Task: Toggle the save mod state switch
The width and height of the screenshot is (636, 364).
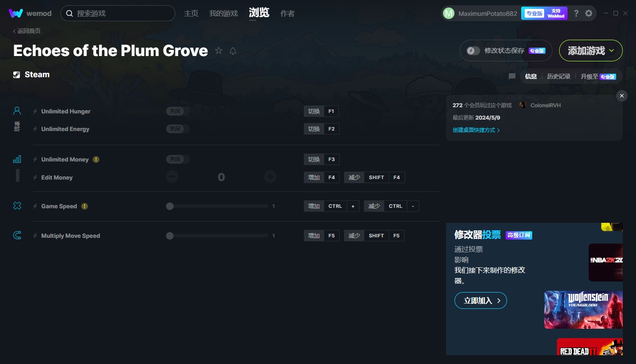Action: tap(473, 51)
